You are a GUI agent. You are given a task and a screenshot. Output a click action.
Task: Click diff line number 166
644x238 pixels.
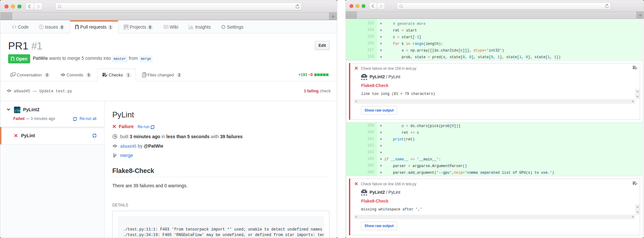point(370,172)
